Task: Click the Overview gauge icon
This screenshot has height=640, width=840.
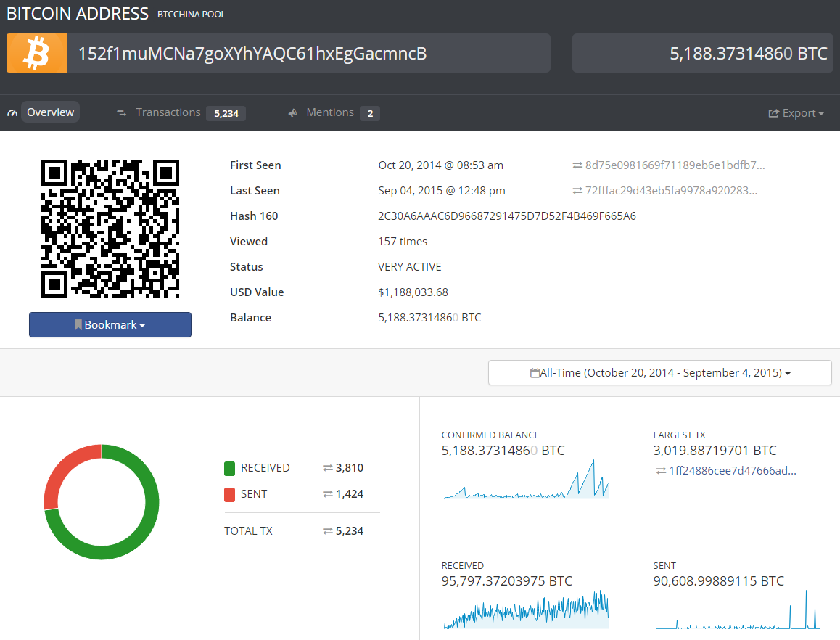Action: pyautogui.click(x=12, y=113)
